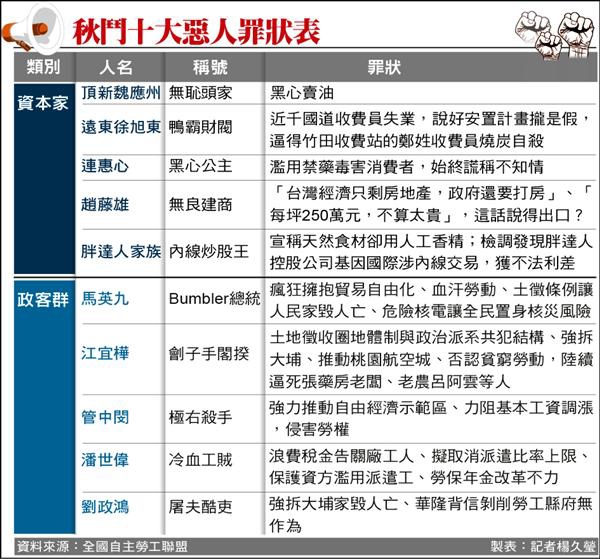The width and height of the screenshot is (600, 559).
Task: Click the charge 濫用禁藥毒害消費者
Action: (406, 166)
